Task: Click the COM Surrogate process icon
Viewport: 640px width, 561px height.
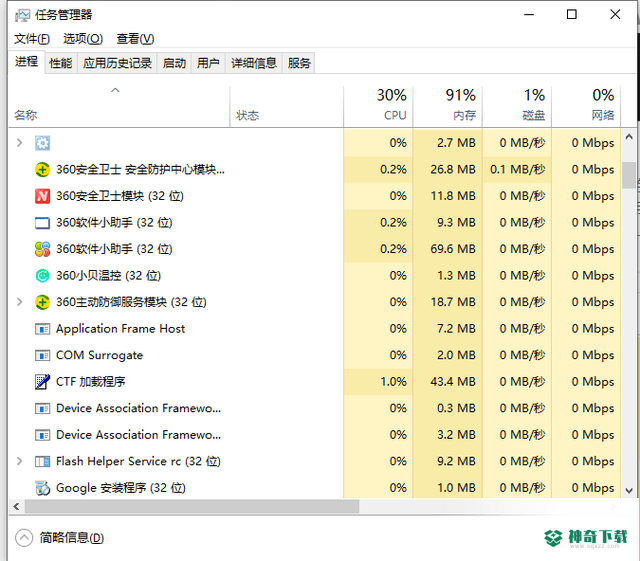Action: click(x=42, y=355)
